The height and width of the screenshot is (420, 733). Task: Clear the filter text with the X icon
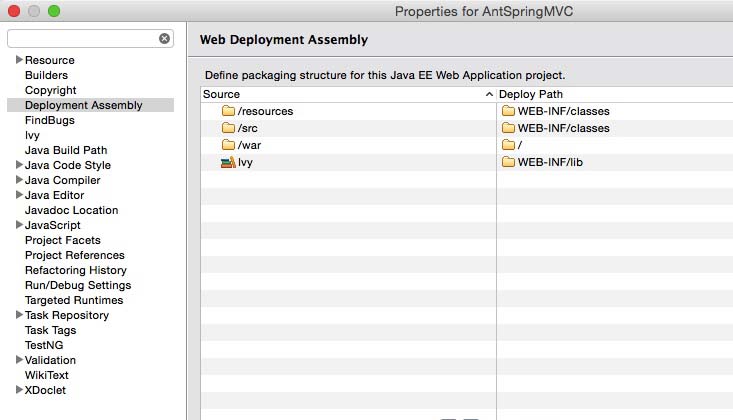164,38
